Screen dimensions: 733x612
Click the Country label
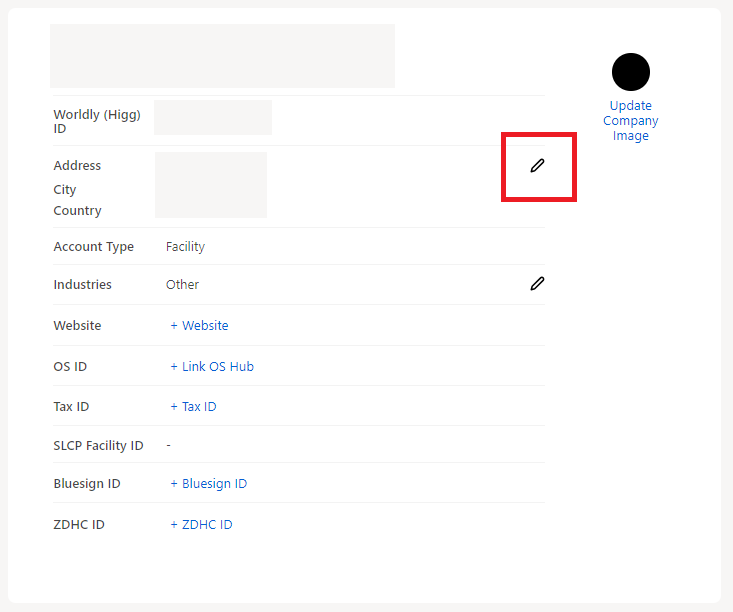click(x=77, y=211)
